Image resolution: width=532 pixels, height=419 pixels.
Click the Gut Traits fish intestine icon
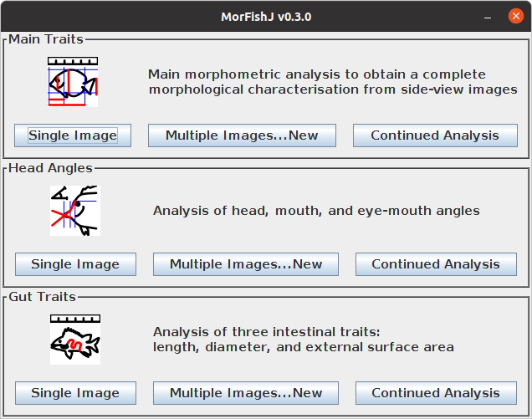coord(74,339)
